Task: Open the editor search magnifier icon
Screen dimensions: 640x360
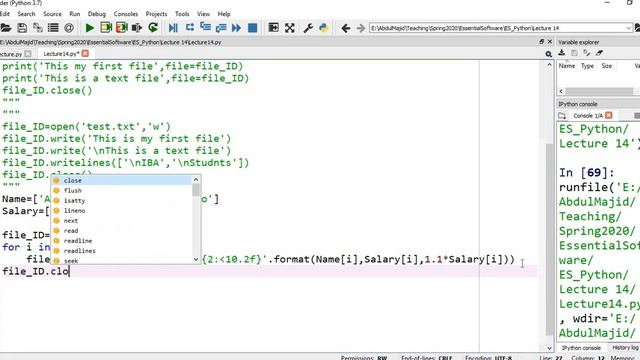Action: 549,54
